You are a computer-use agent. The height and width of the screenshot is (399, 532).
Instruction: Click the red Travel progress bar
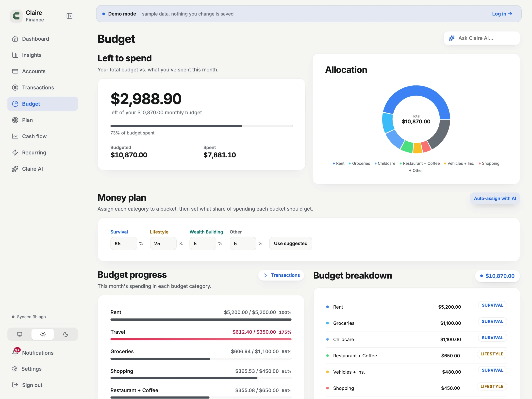click(x=201, y=339)
